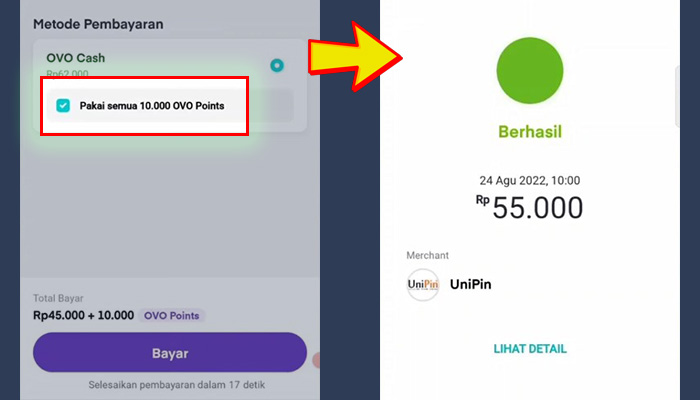Click the Rp 55.000 transaction amount
The width and height of the screenshot is (700, 400).
pyautogui.click(x=529, y=208)
